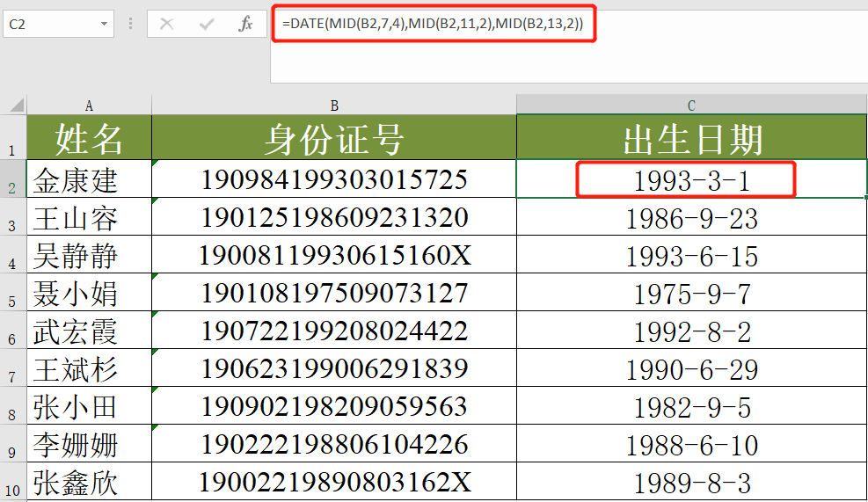The height and width of the screenshot is (502, 868).
Task: Select birth date cell 1990-6-29
Action: 691,367
